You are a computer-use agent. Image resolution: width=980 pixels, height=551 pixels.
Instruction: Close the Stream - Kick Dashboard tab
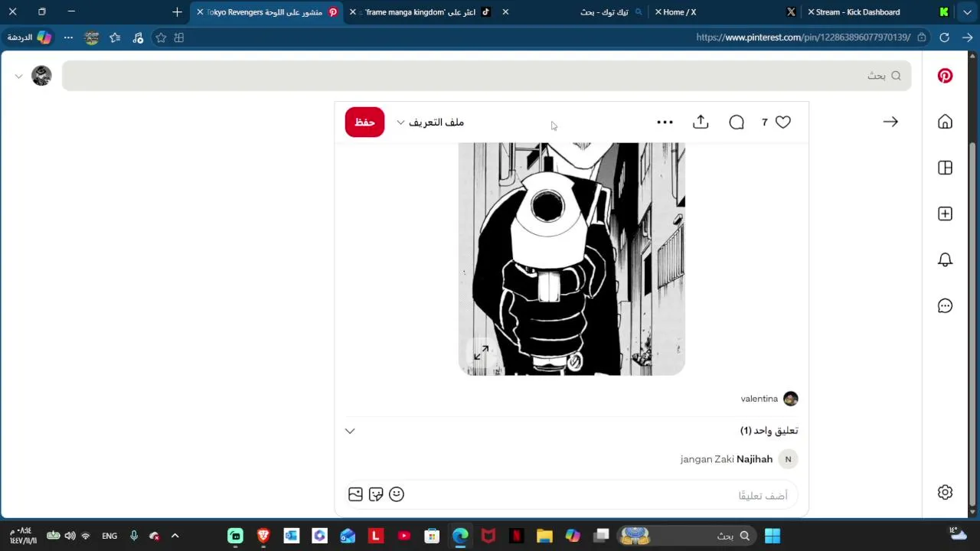[811, 12]
